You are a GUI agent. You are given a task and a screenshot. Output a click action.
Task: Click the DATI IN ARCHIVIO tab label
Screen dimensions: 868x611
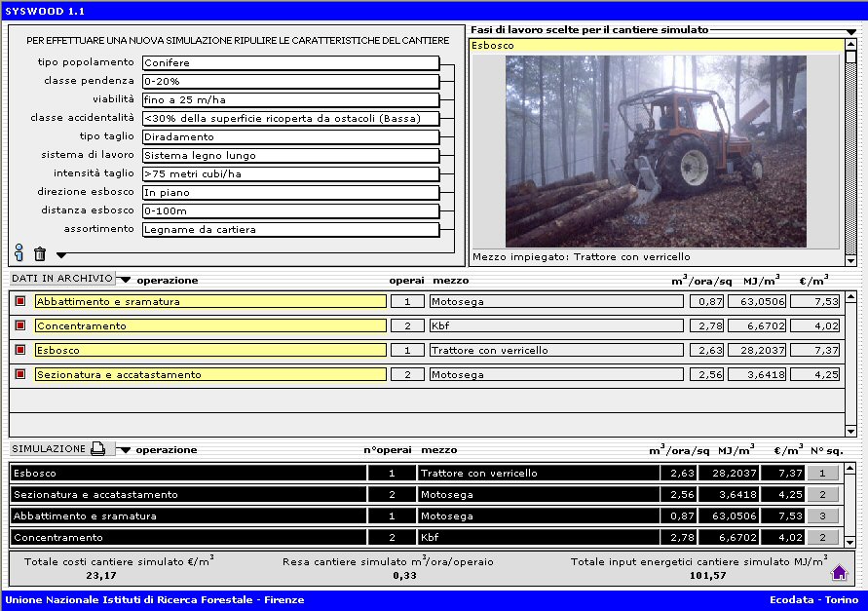pos(61,279)
